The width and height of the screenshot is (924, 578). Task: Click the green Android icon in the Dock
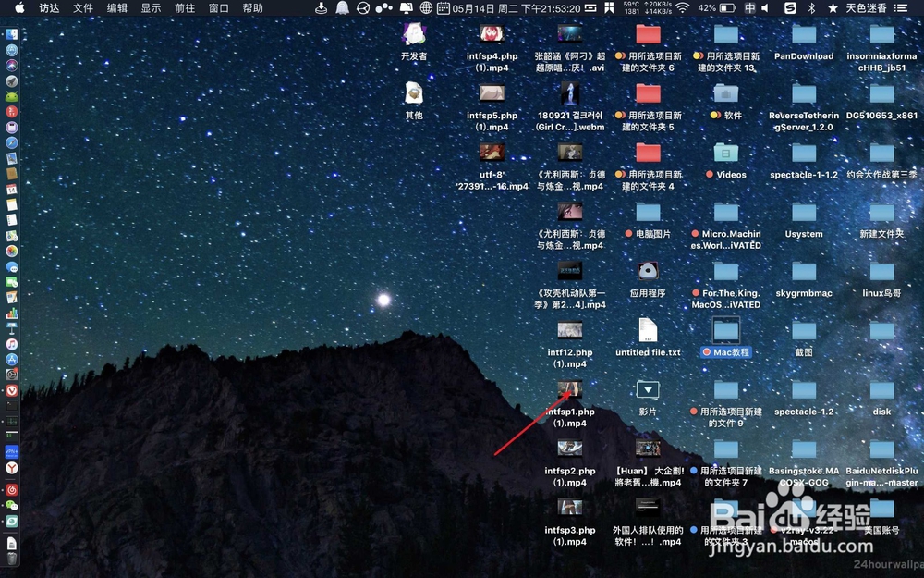click(11, 97)
